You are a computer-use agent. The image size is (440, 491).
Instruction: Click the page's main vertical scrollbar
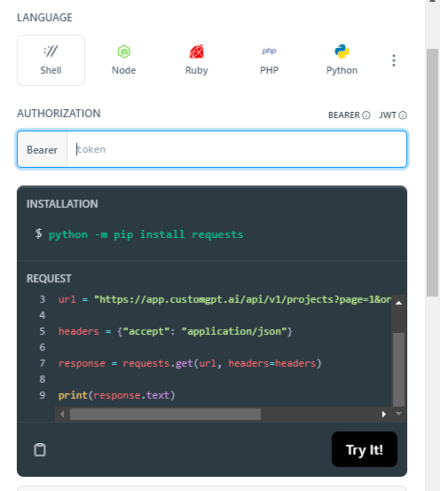[x=433, y=172]
